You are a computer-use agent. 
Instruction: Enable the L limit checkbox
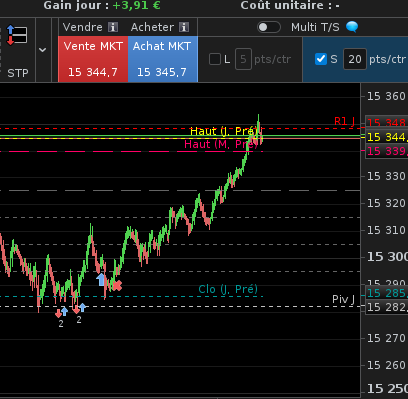click(x=215, y=59)
